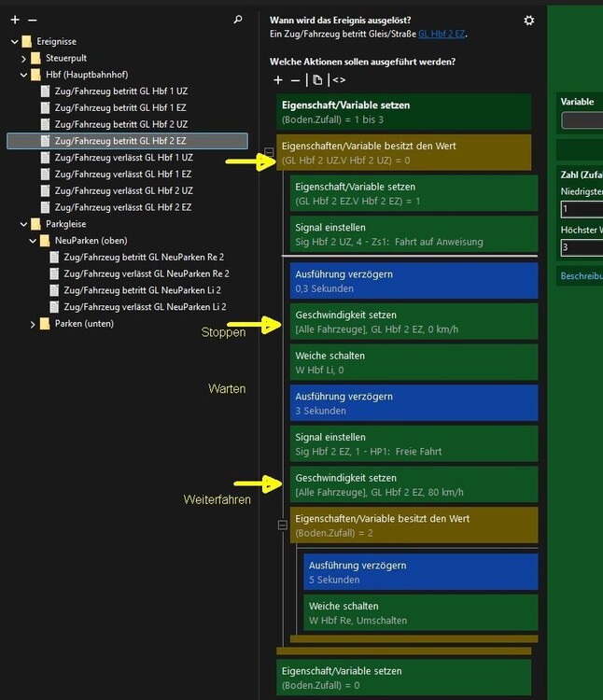This screenshot has width=603, height=700.
Task: Click the remove event minus icon in tree panel
Action: [32, 21]
